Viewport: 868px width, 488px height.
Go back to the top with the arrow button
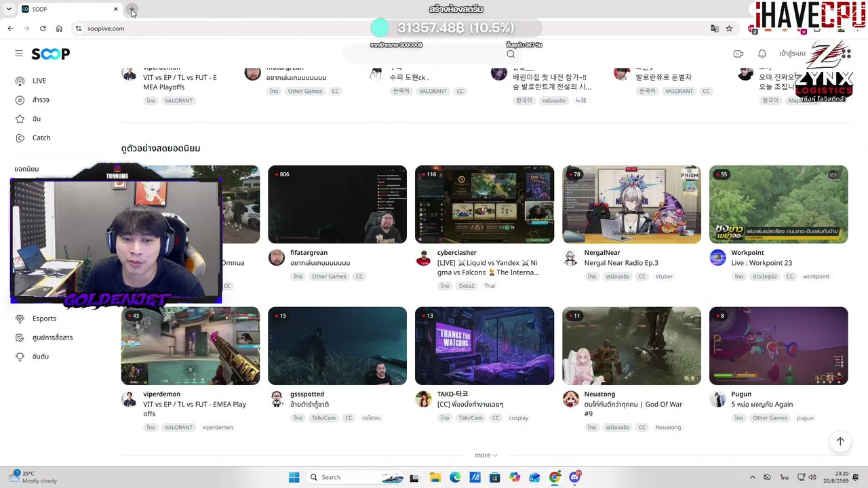coord(840,441)
